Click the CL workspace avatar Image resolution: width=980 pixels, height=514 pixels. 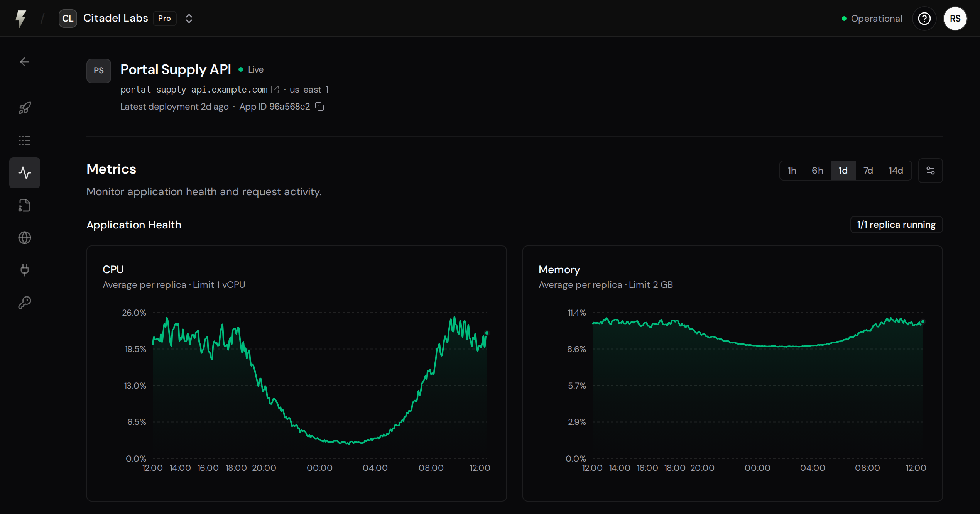click(68, 19)
